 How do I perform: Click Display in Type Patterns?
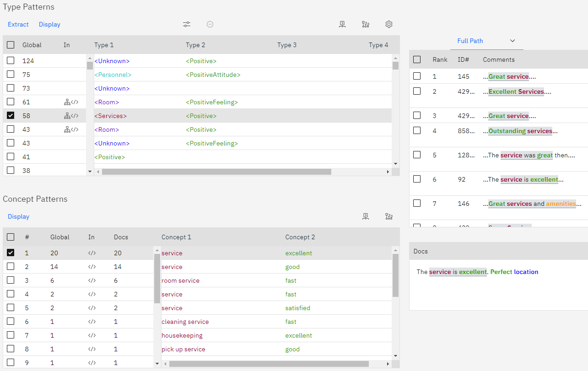tap(49, 24)
